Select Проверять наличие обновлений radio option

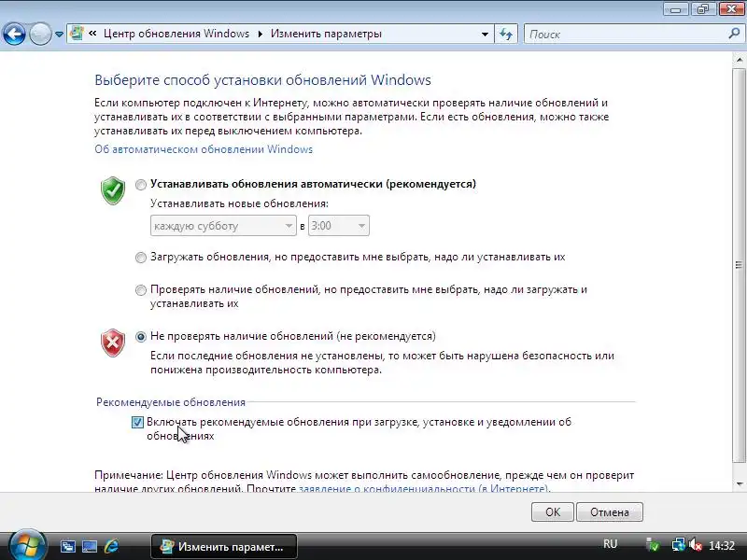tap(141, 290)
